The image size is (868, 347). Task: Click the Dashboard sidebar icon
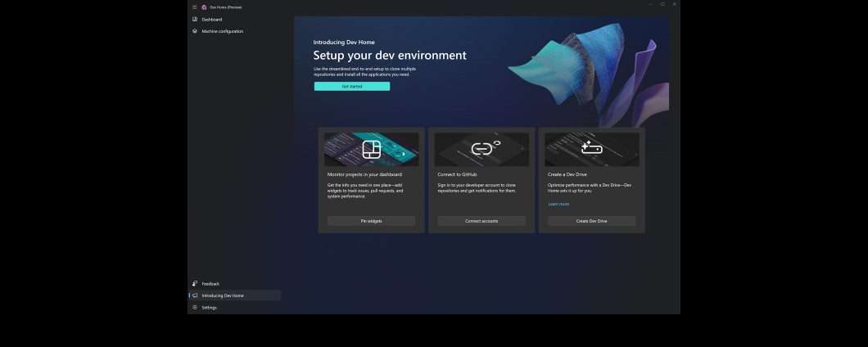(x=195, y=20)
